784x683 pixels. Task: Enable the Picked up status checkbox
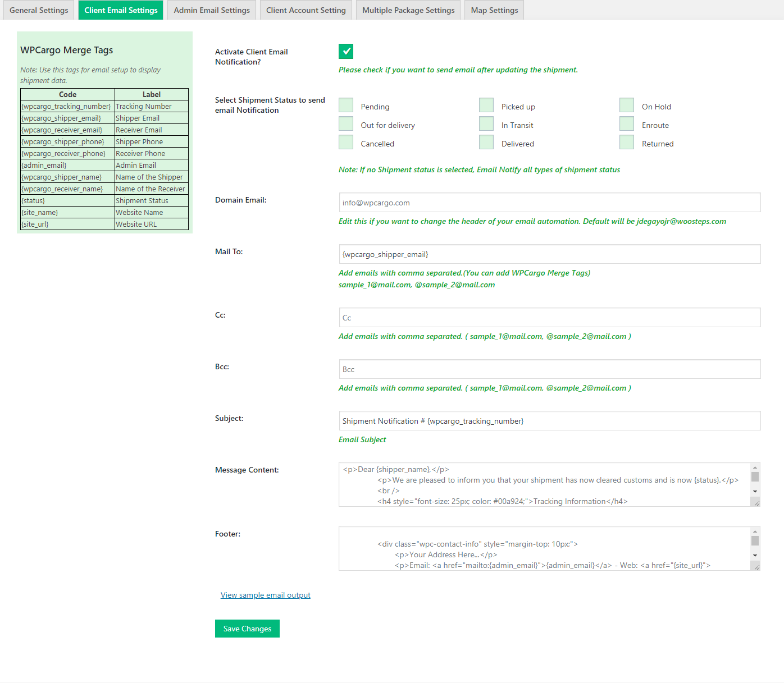click(x=486, y=105)
